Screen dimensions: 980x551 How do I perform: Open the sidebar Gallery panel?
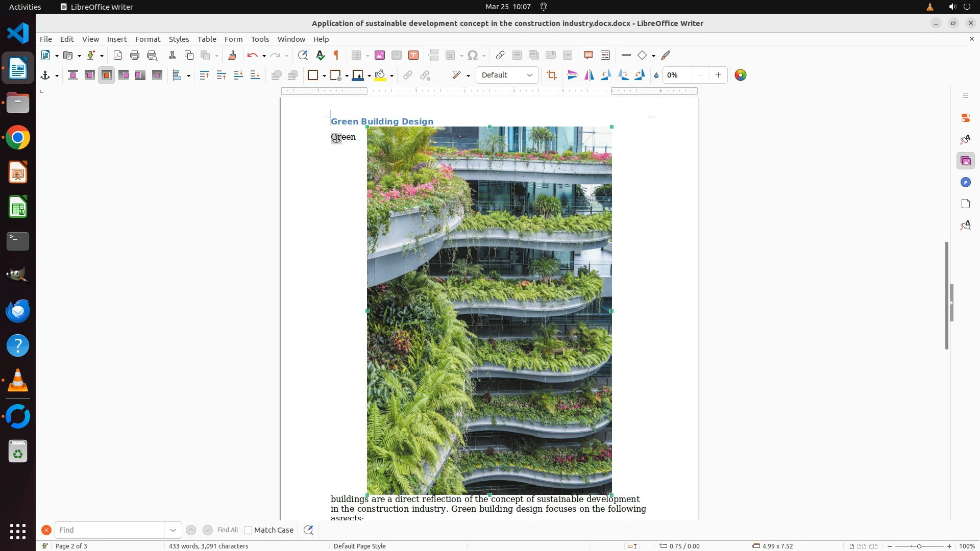click(x=965, y=161)
